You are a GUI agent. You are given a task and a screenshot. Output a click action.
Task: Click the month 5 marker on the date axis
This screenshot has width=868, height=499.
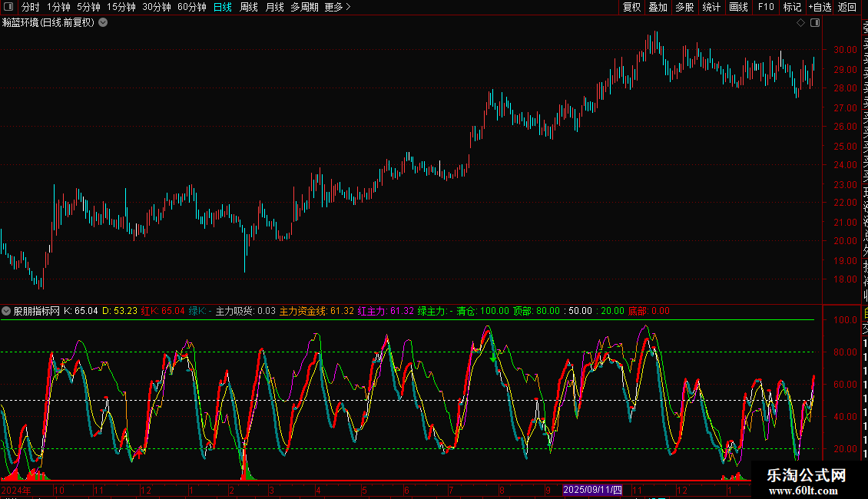(x=364, y=490)
